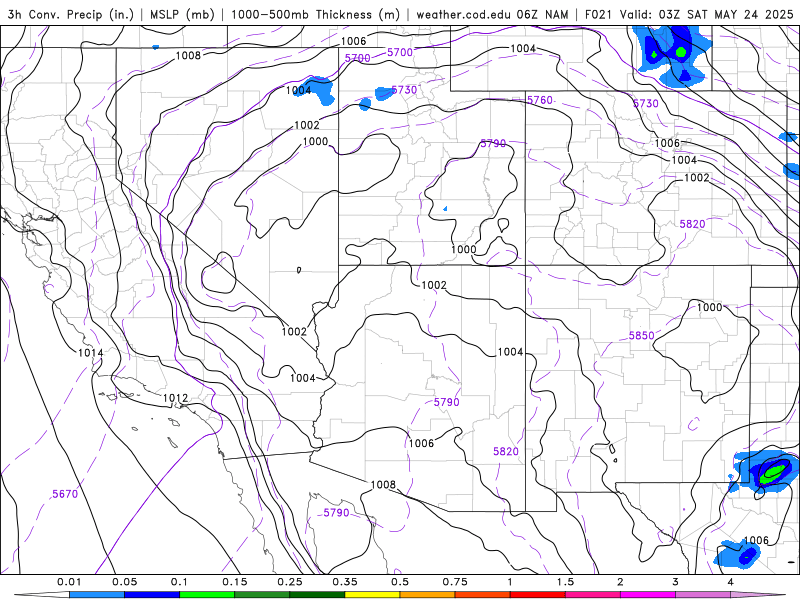The image size is (800, 600).
Task: Click the '0.01' legend label
Action: click(69, 582)
